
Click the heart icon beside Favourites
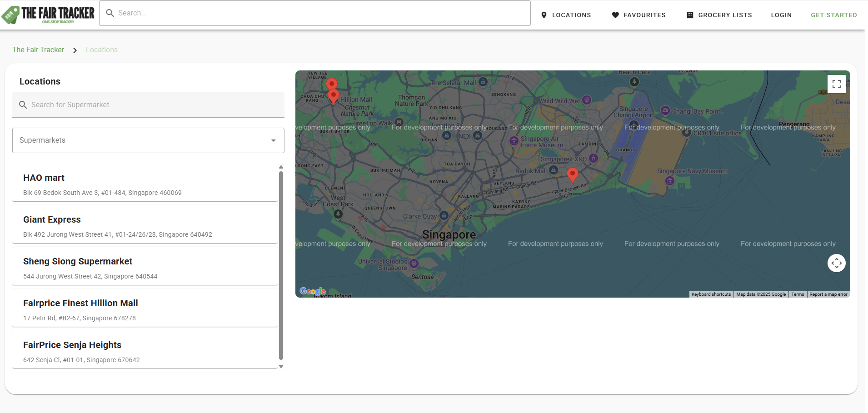615,15
